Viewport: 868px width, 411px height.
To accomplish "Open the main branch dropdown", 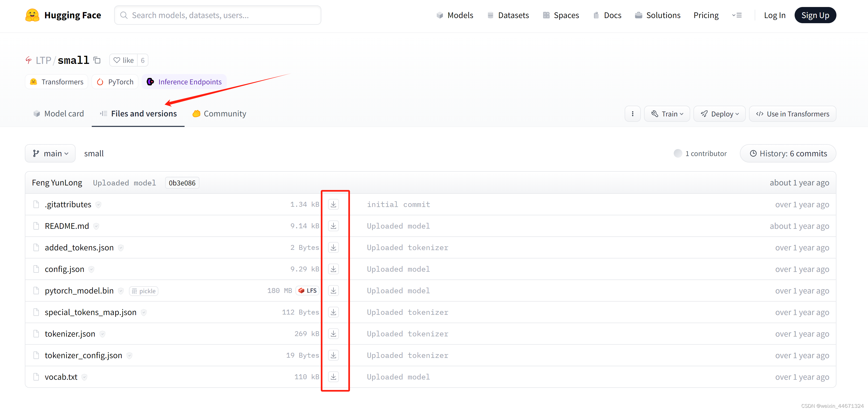I will tap(50, 153).
